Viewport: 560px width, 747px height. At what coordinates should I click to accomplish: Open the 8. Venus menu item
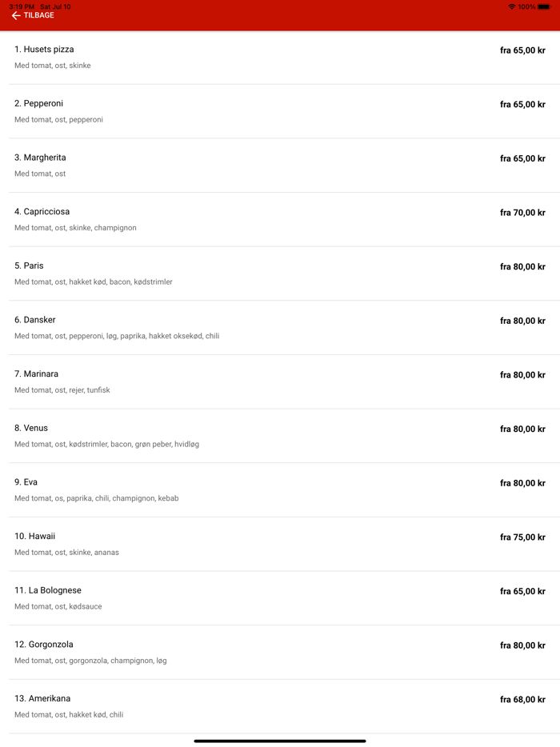tap(31, 428)
